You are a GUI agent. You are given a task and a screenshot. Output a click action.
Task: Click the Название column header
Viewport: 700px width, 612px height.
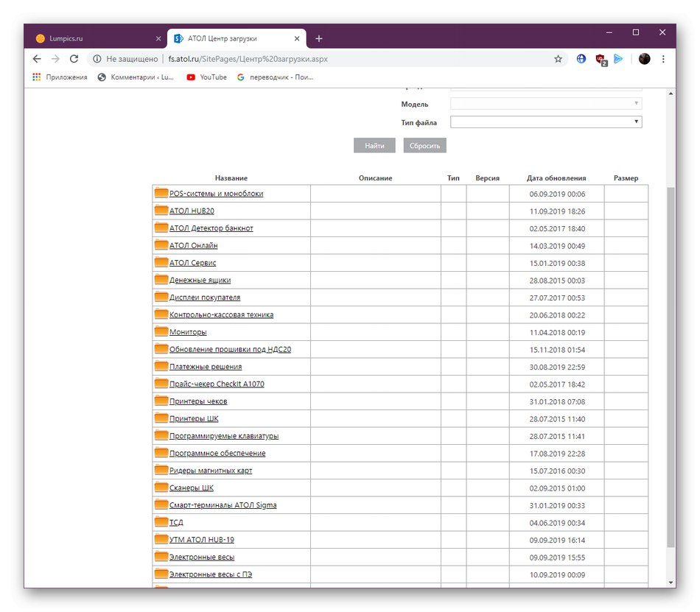pyautogui.click(x=231, y=178)
